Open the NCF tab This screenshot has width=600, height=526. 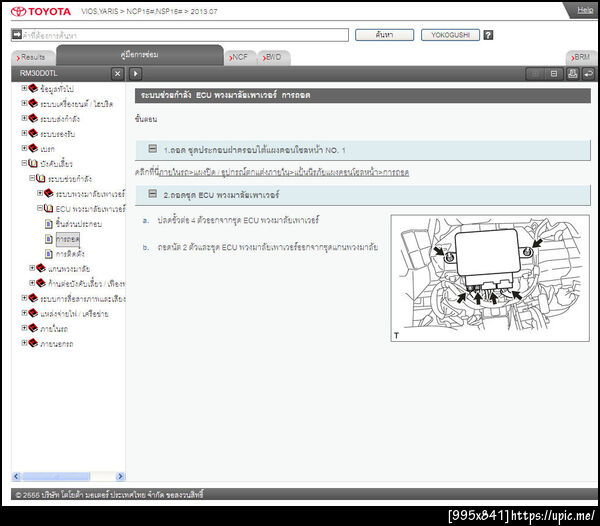point(240,57)
